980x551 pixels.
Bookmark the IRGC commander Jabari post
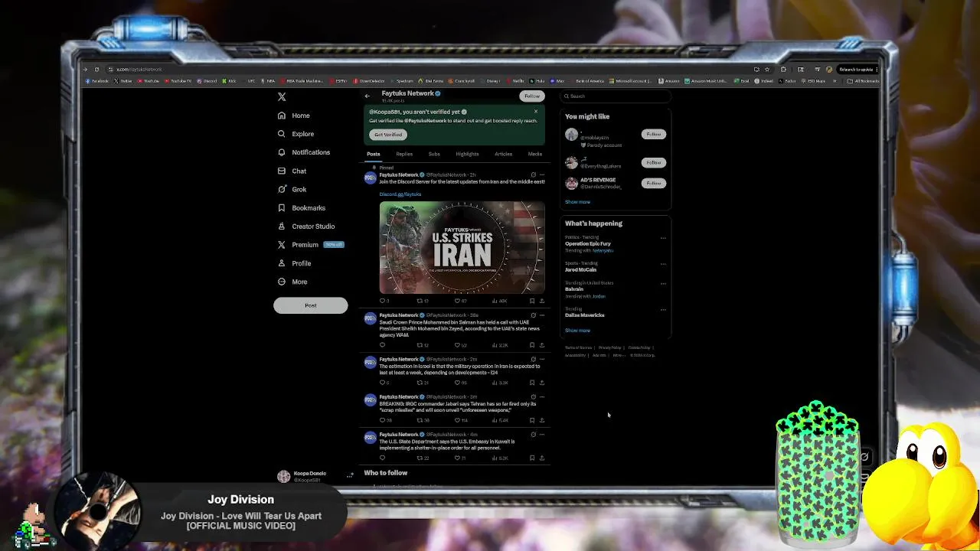532,420
